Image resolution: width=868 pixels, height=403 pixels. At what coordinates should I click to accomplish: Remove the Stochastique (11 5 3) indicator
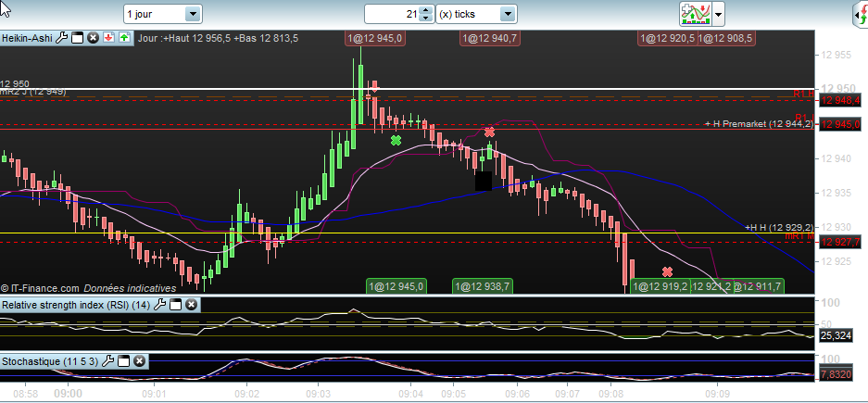click(139, 361)
